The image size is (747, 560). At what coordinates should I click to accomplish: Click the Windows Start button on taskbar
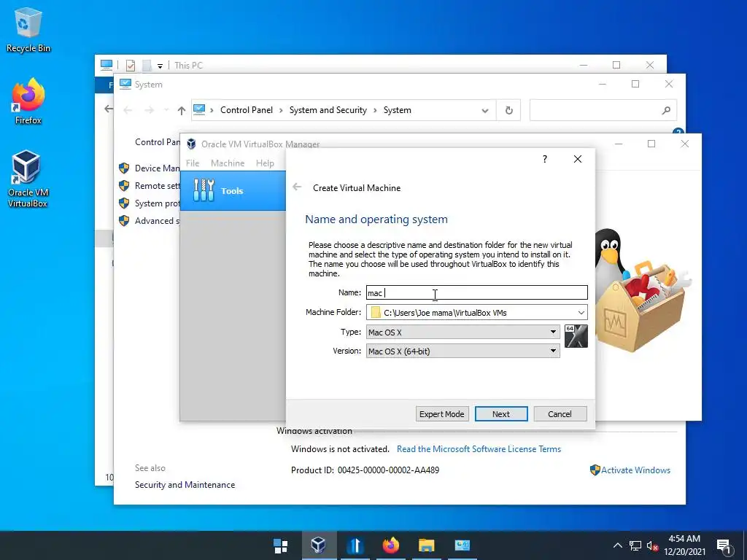(x=281, y=545)
